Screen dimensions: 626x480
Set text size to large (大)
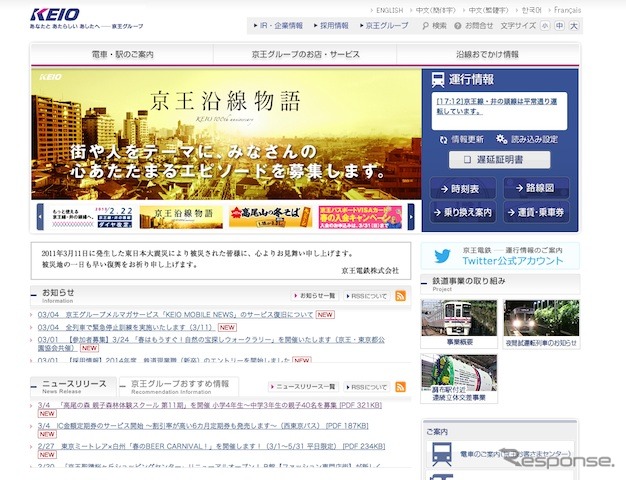point(574,26)
